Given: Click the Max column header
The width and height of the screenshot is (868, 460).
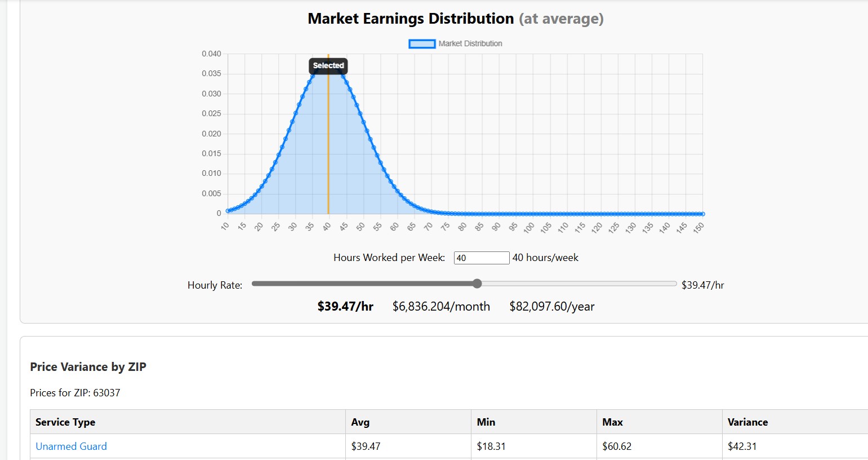Looking at the screenshot, I should (x=612, y=422).
